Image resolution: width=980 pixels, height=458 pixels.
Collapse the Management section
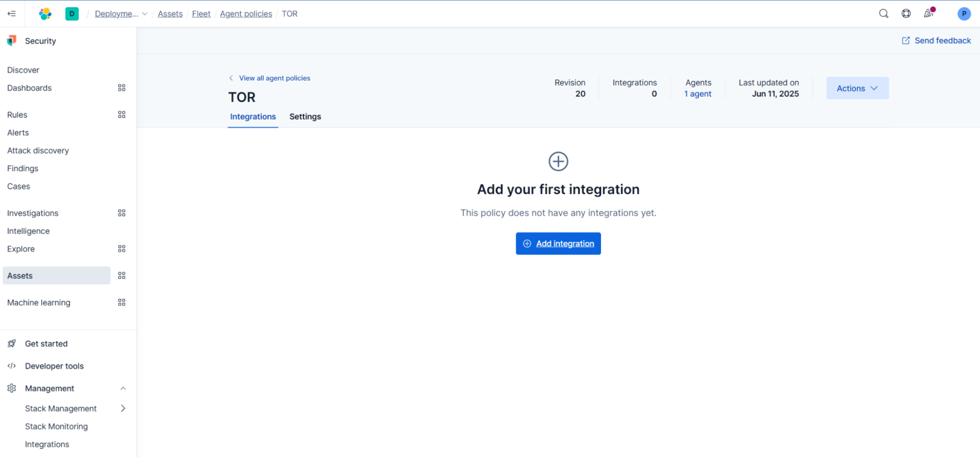tap(123, 388)
